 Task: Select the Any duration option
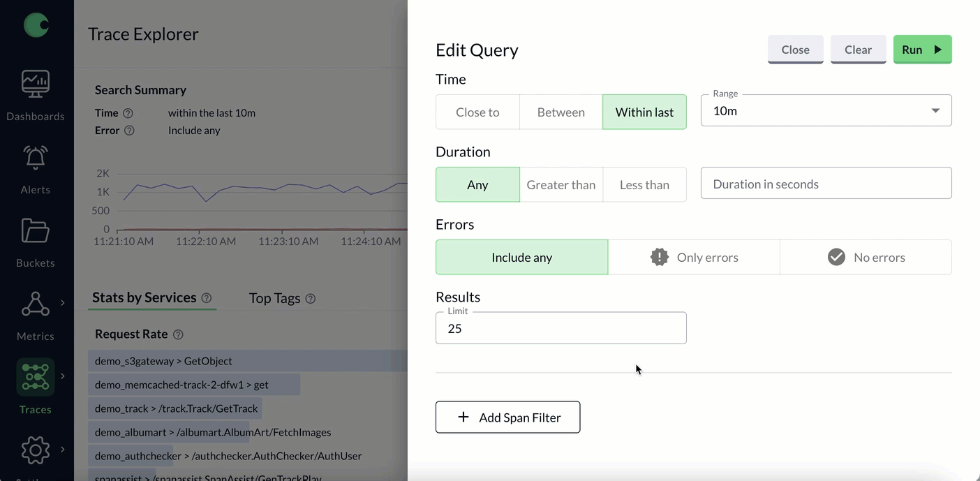(477, 184)
